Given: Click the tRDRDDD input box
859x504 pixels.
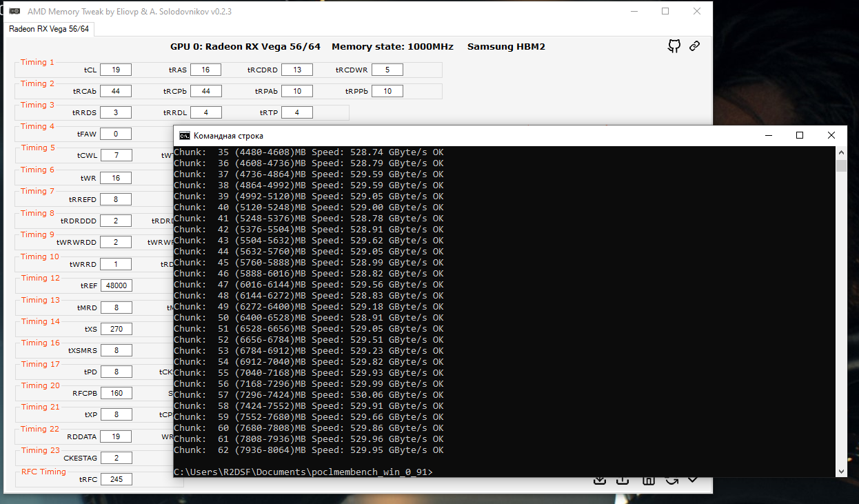Looking at the screenshot, I should click(x=116, y=221).
